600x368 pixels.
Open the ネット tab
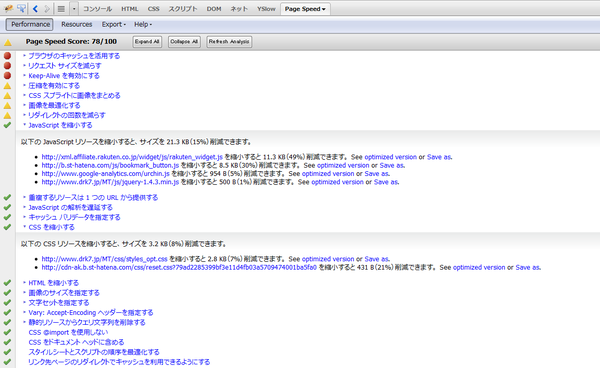pos(239,9)
